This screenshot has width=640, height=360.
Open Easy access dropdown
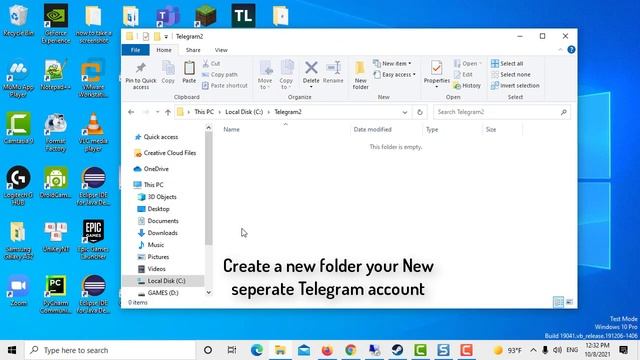394,75
